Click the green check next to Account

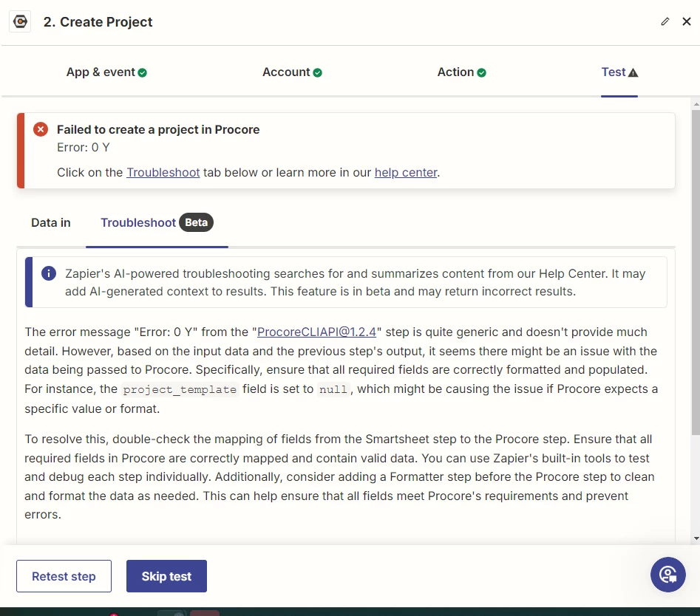[317, 72]
